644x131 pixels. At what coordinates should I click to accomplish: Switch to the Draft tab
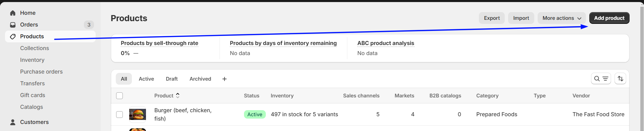172,79
